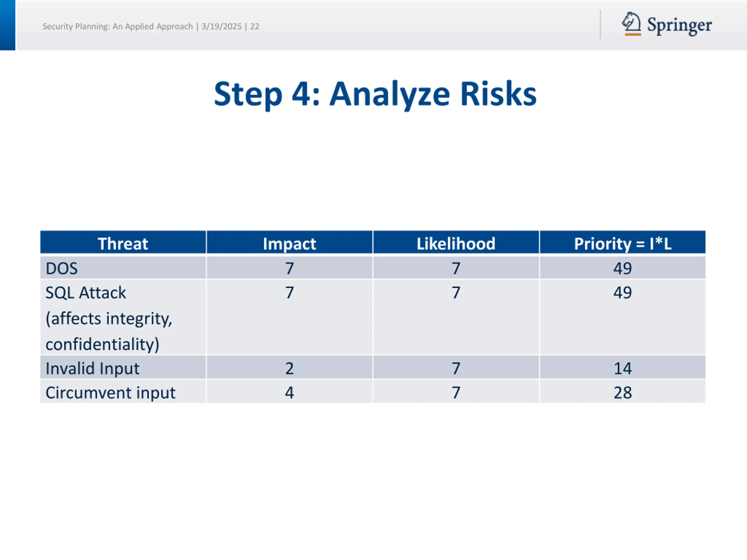Click the date '3/19/2025' in the header
The height and width of the screenshot is (560, 747).
221,26
